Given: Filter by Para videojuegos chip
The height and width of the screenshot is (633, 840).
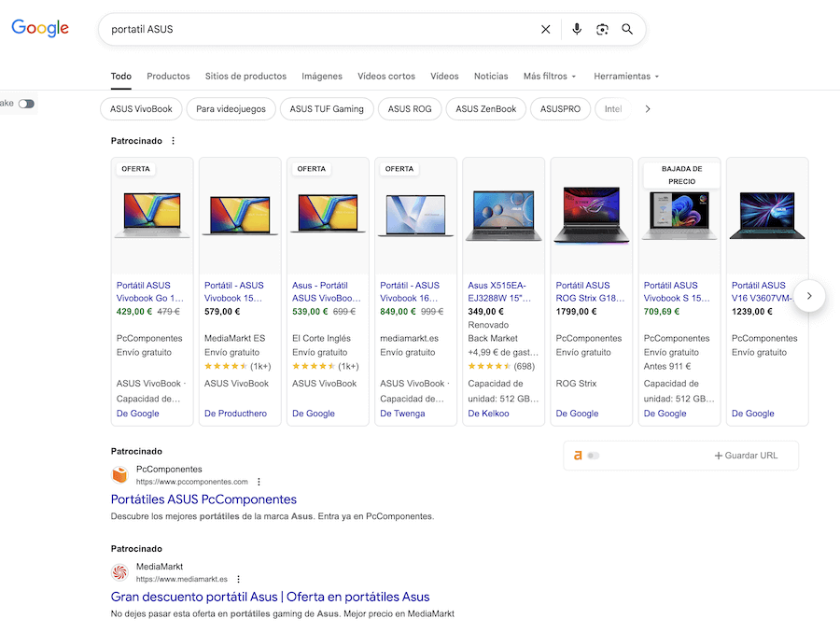Looking at the screenshot, I should pos(231,109).
